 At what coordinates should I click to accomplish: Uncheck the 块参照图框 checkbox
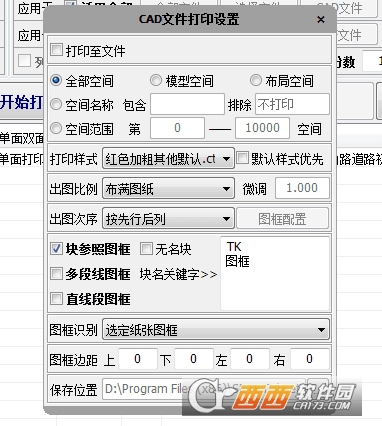[x=56, y=249]
